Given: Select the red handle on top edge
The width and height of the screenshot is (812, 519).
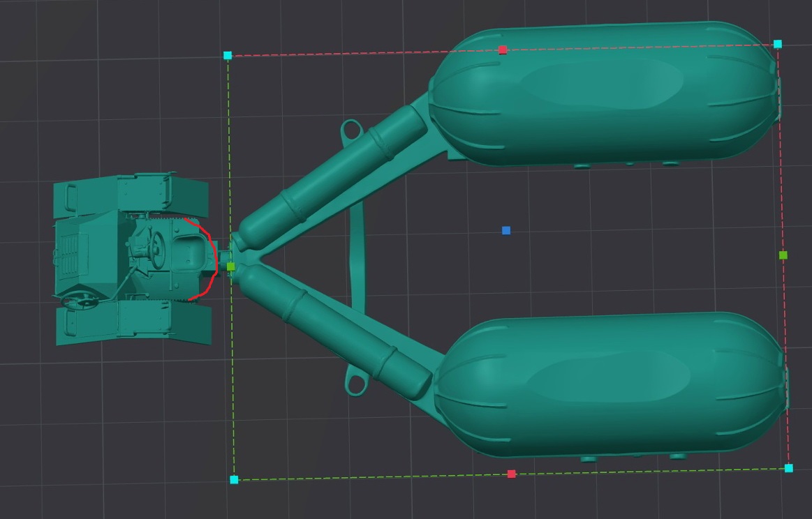Looking at the screenshot, I should (503, 50).
